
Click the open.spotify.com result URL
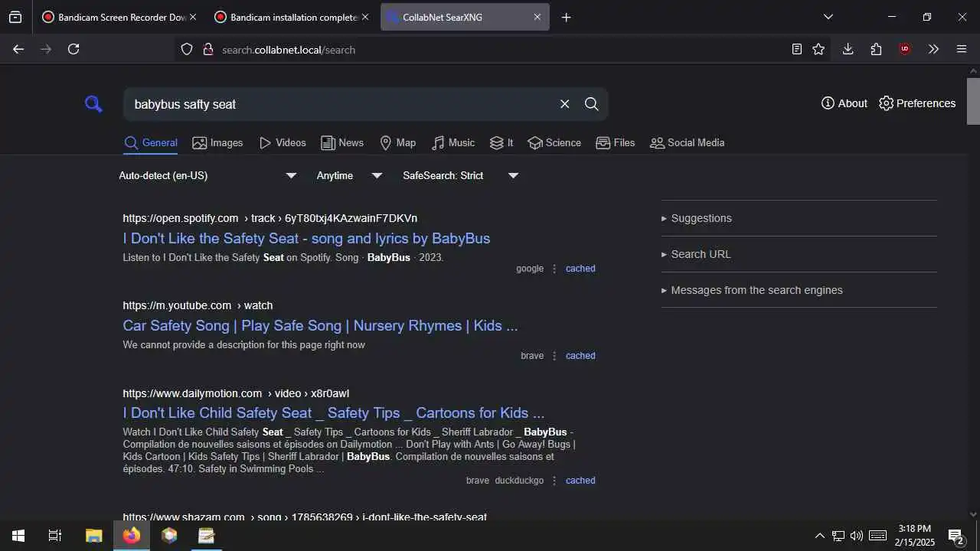269,218
